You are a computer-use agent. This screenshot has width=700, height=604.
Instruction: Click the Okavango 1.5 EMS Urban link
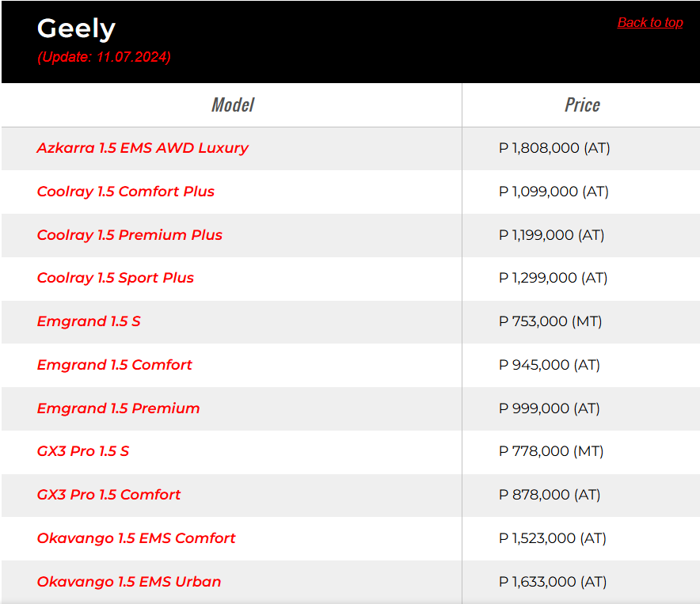tap(129, 582)
